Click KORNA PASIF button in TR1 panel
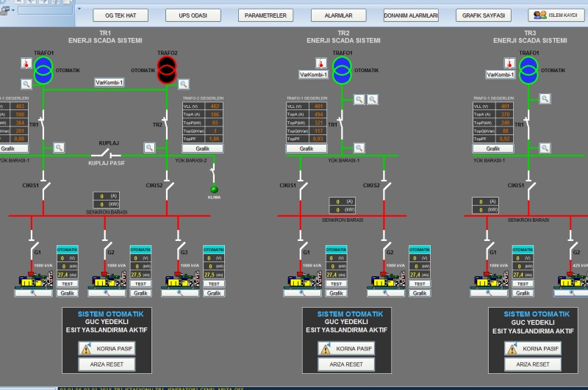Viewport: 588px width, 390px height. coord(107,348)
